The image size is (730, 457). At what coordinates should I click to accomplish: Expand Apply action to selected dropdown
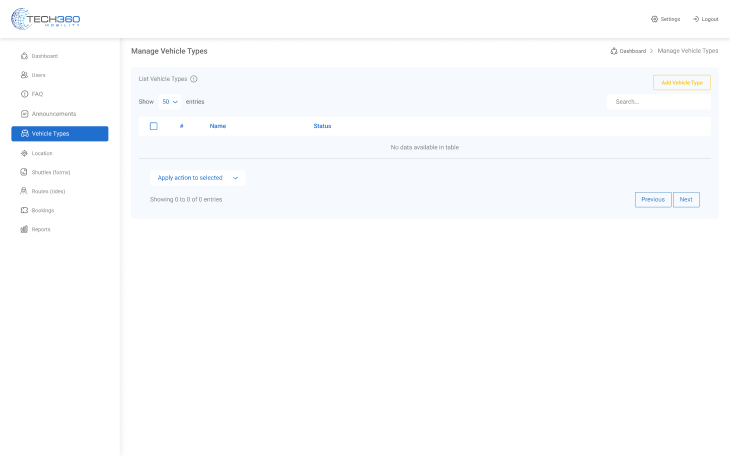pos(197,178)
